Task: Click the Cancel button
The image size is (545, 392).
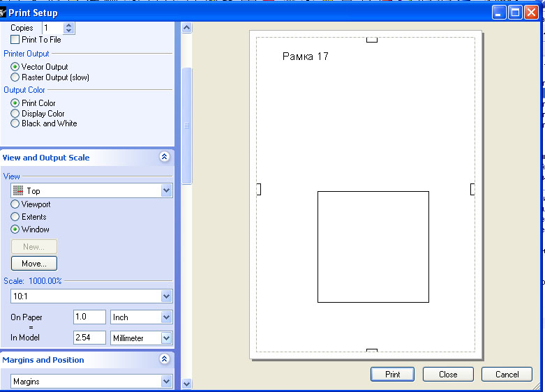Action: tap(507, 375)
